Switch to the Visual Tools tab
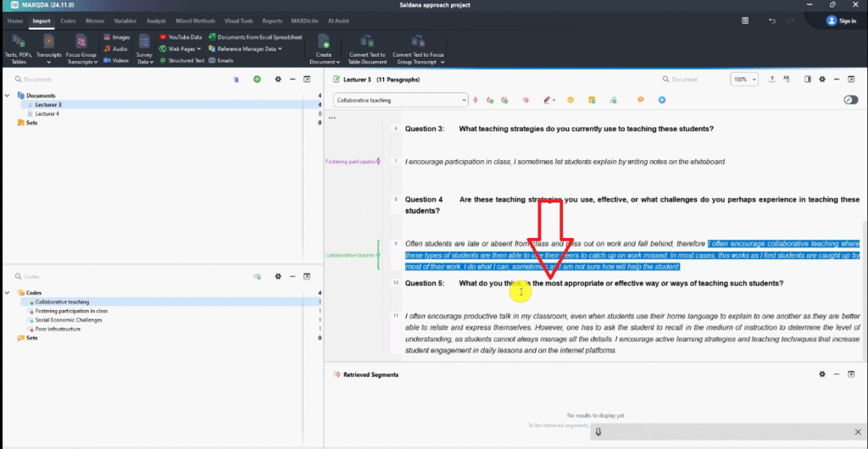 pyautogui.click(x=238, y=19)
